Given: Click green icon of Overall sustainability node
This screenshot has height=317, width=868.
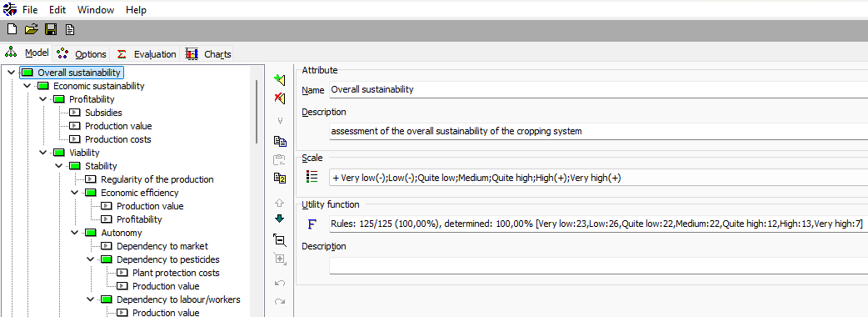Looking at the screenshot, I should 27,73.
